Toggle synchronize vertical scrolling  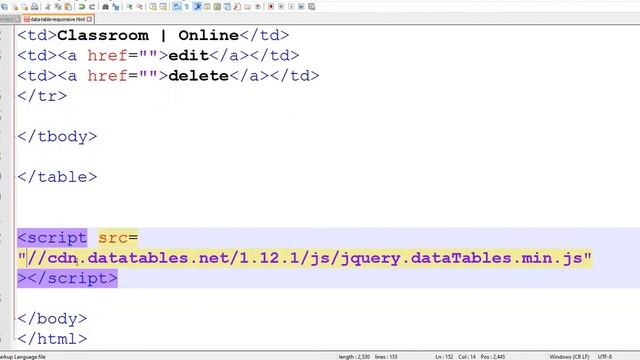pyautogui.click(x=153, y=7)
